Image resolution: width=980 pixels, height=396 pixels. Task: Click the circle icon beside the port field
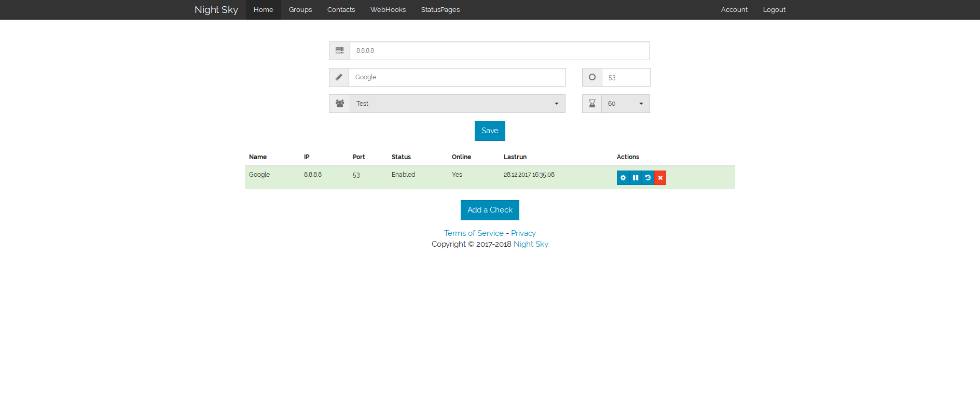click(x=592, y=77)
